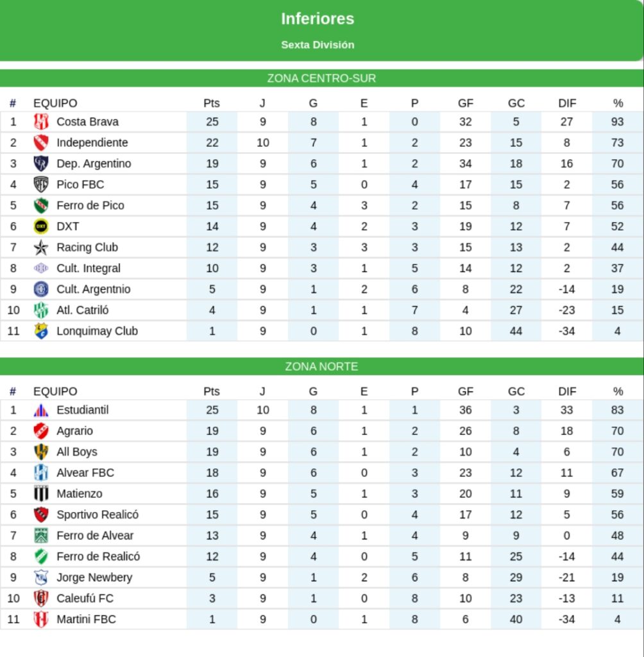The width and height of the screenshot is (644, 657).
Task: Click DIF column header in Zona Norte table
Action: coord(567,391)
